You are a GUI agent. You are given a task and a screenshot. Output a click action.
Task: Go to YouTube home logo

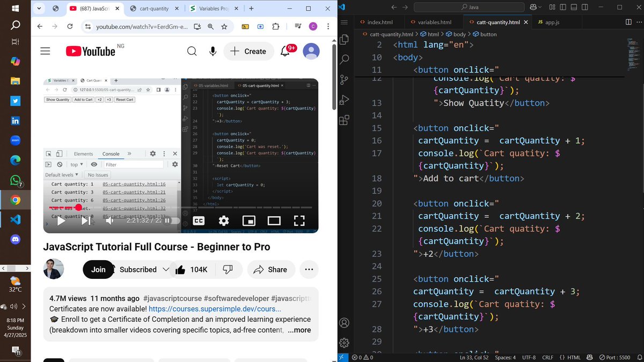(x=91, y=51)
